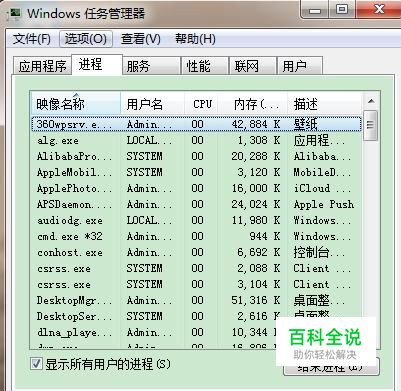The width and height of the screenshot is (401, 391).
Task: Select the ApplePhoto... process
Action: [x=196, y=188]
